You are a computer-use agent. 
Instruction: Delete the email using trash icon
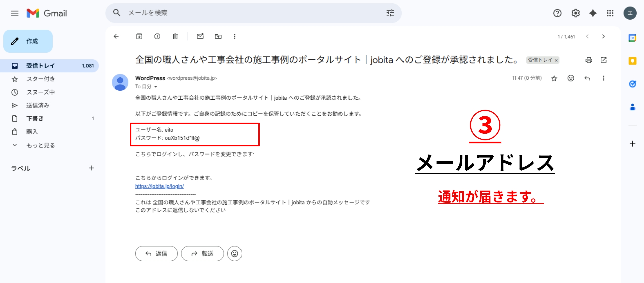[175, 36]
